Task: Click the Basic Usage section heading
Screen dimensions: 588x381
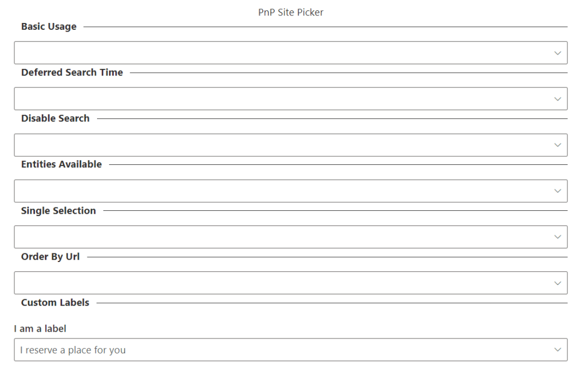Action: (x=49, y=26)
